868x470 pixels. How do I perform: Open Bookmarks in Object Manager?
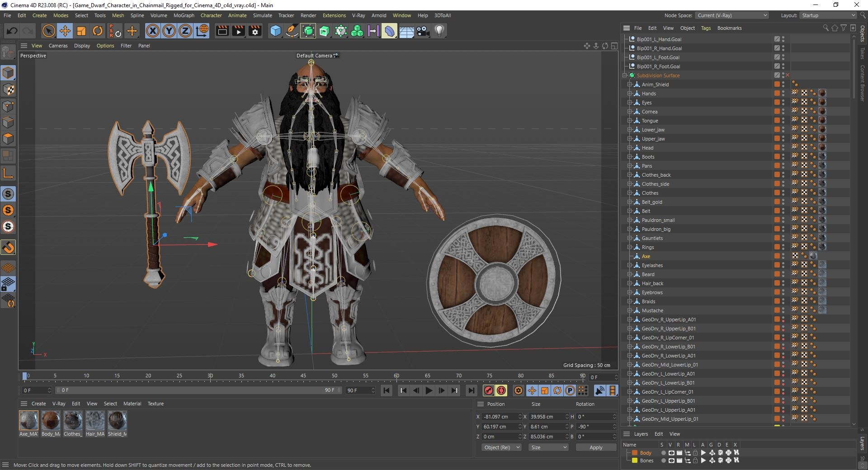[x=729, y=28]
